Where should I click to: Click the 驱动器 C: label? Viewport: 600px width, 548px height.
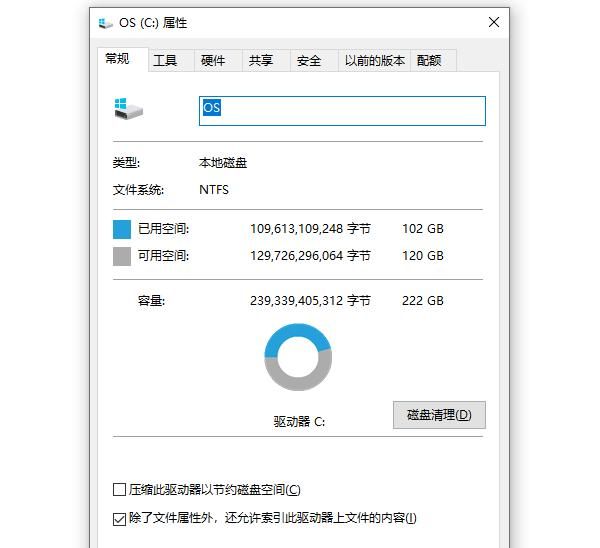[299, 422]
